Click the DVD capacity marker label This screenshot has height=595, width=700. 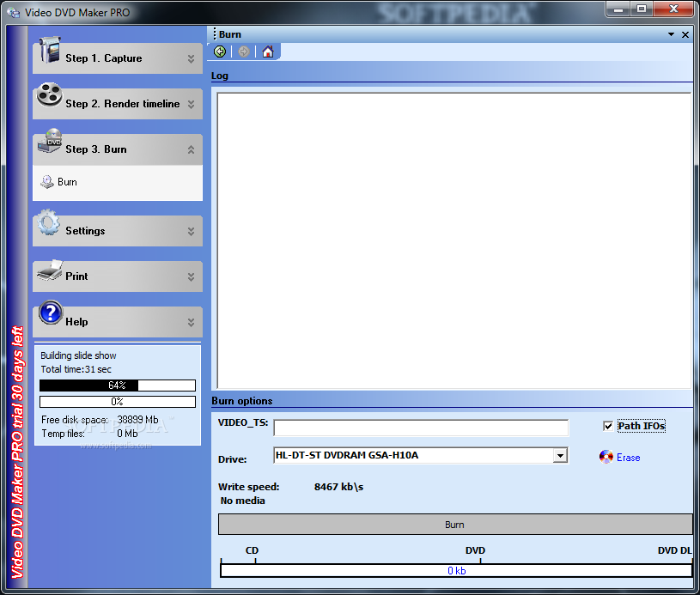pyautogui.click(x=475, y=550)
